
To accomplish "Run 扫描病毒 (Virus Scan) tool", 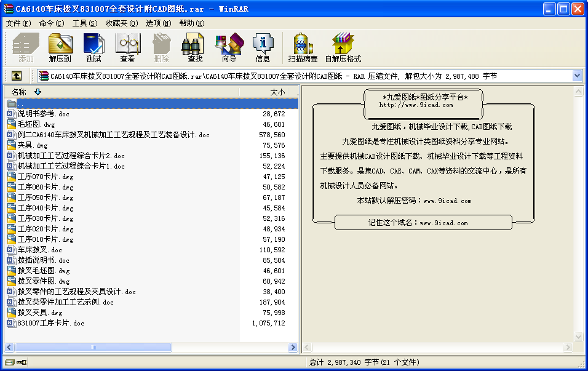I will click(x=303, y=48).
